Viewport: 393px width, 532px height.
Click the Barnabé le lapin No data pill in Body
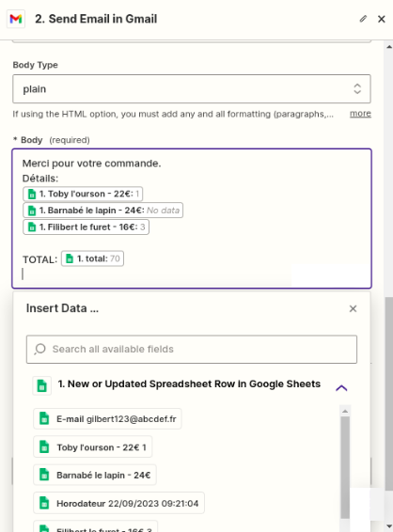coord(102,211)
